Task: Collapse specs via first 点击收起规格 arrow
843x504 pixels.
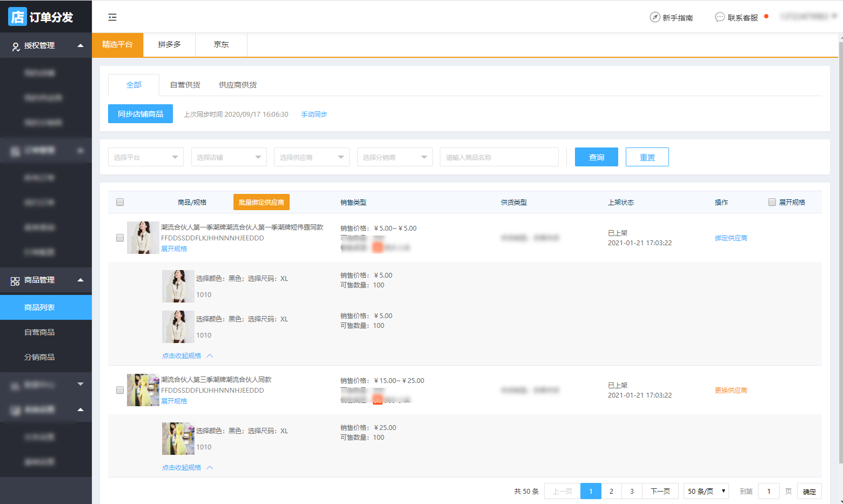Action: pos(210,356)
